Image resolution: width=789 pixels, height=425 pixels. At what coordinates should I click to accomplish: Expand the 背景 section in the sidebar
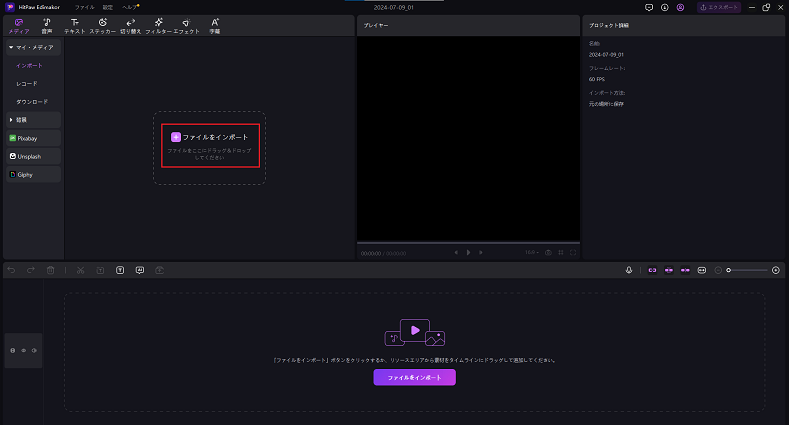coord(34,120)
